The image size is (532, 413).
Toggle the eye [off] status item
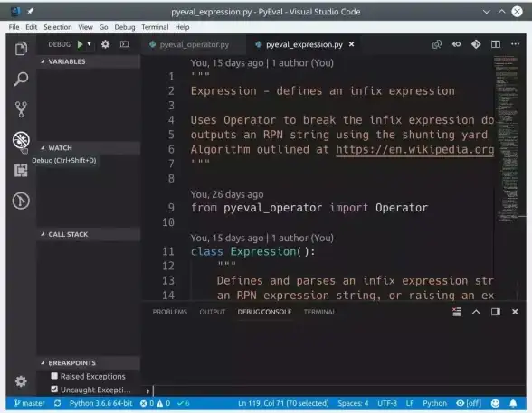(469, 403)
